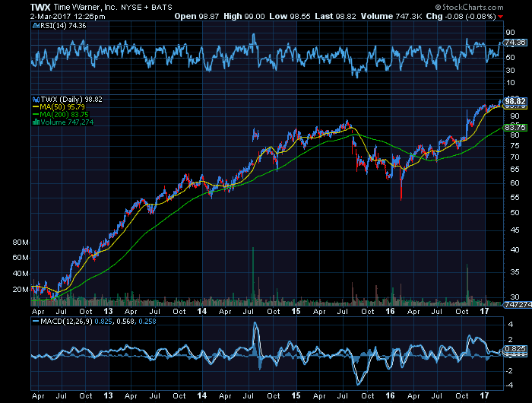Click the 2-Mar-2017 12:26pm timestamp

(x=68, y=16)
